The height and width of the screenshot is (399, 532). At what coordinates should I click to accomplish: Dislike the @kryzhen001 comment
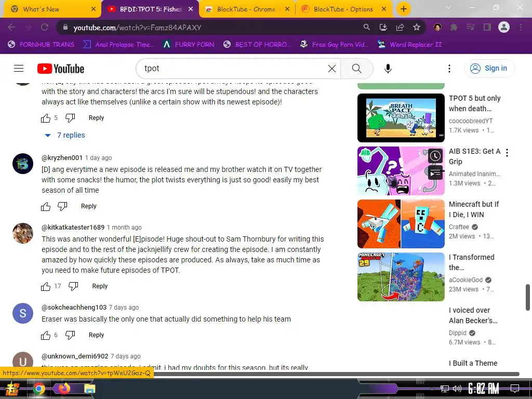(x=62, y=206)
